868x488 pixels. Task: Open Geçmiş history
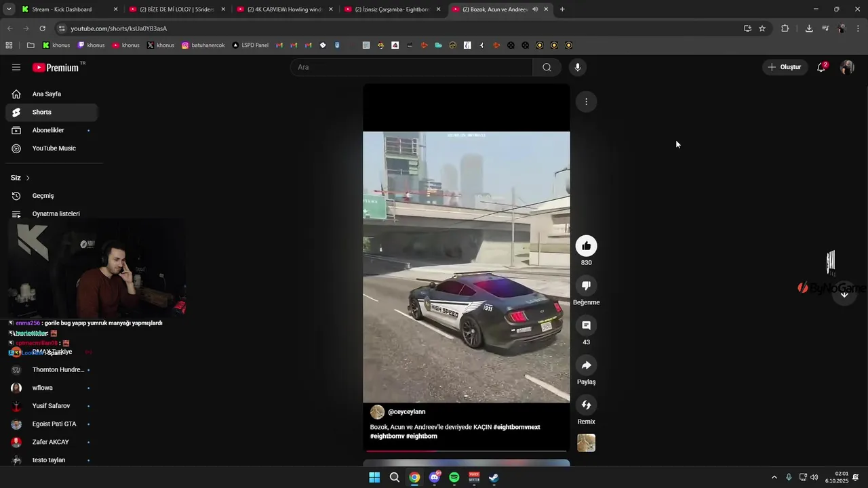point(52,196)
